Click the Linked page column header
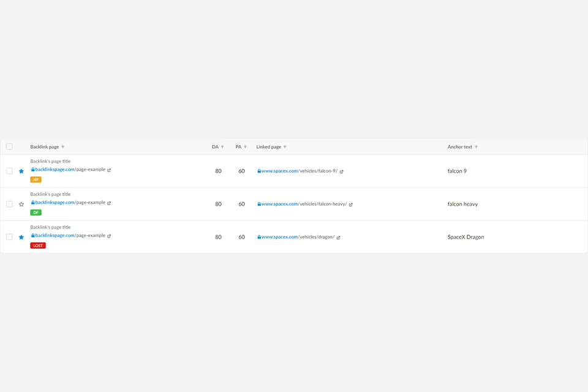588x392 pixels. click(268, 146)
